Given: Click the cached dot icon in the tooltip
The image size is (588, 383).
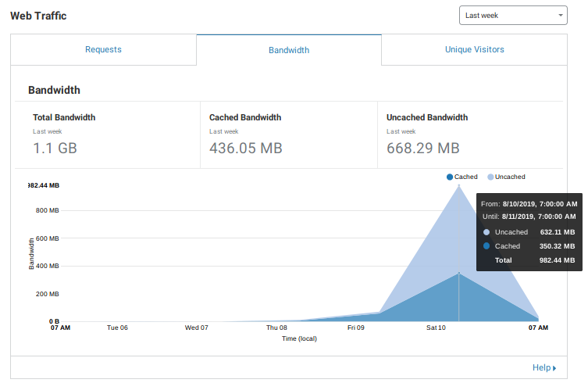Looking at the screenshot, I should coord(486,246).
